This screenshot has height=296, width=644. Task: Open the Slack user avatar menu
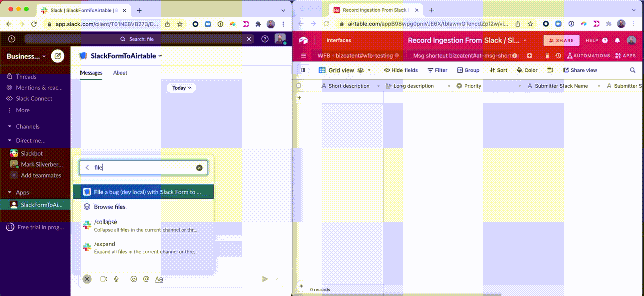click(280, 39)
